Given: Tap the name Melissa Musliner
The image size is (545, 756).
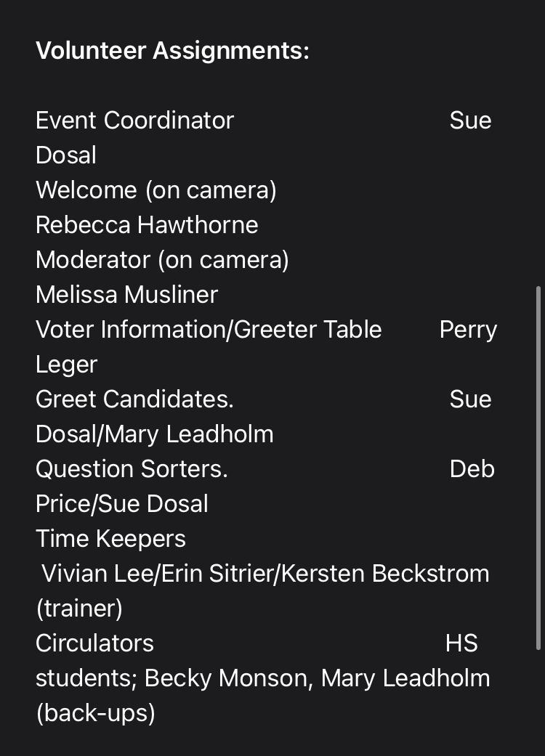Looking at the screenshot, I should [126, 294].
